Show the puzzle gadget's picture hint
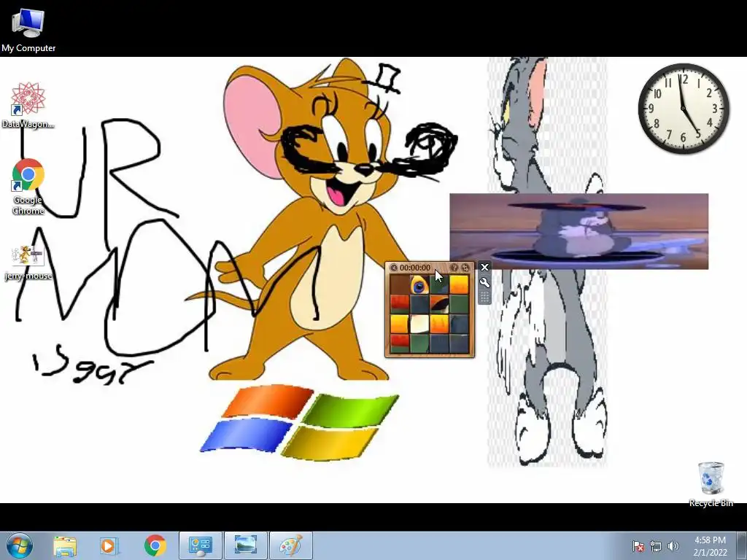This screenshot has height=560, width=747. point(454,268)
